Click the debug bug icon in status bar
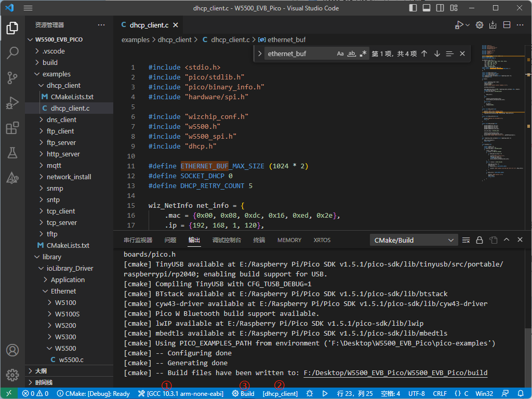 click(310, 393)
